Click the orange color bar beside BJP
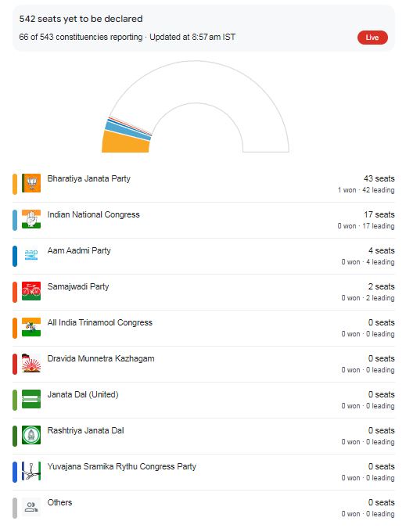Image resolution: width=406 pixels, height=532 pixels. (15, 184)
